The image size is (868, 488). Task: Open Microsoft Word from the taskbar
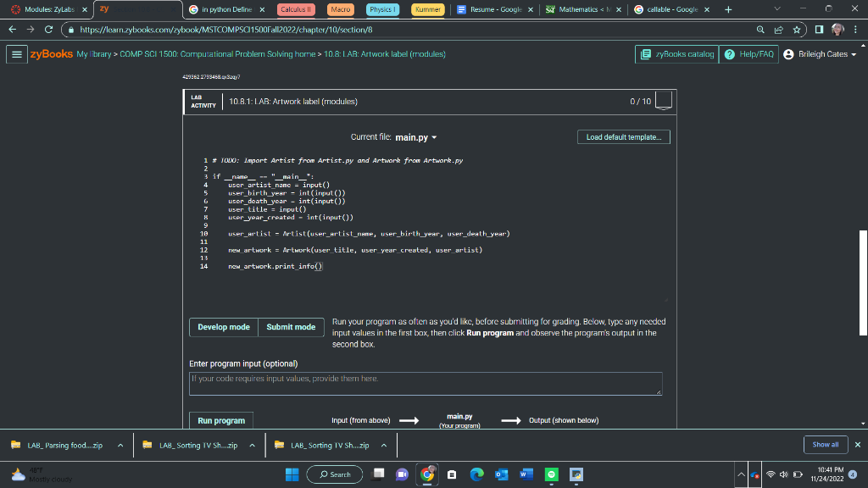pyautogui.click(x=526, y=474)
